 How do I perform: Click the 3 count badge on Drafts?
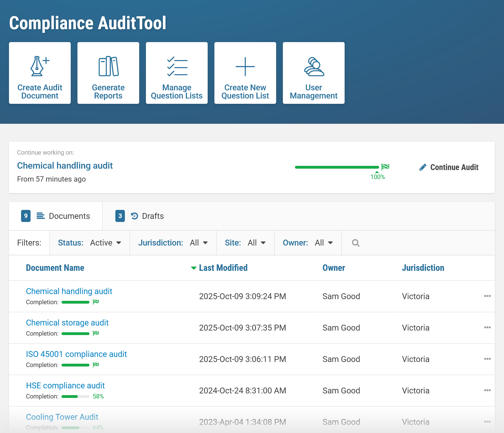tap(120, 216)
